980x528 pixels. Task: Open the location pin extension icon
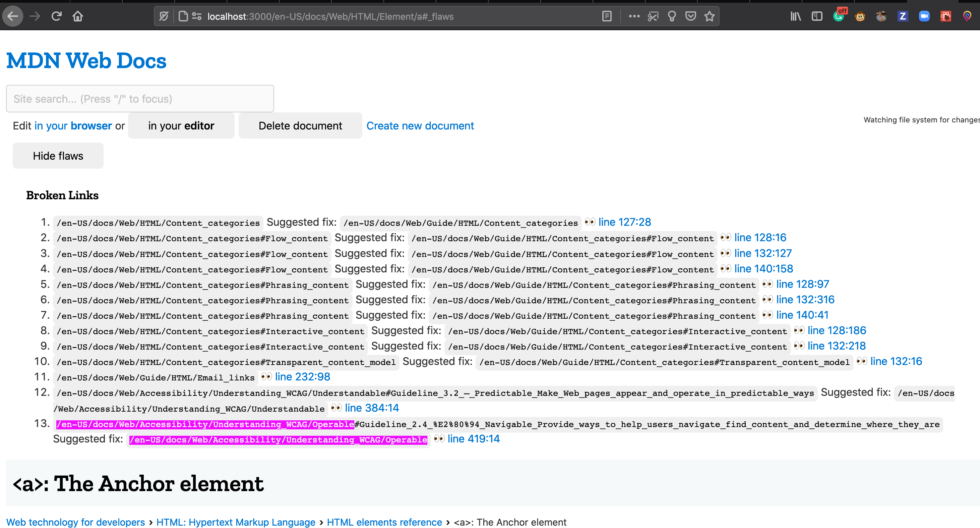pos(967,16)
